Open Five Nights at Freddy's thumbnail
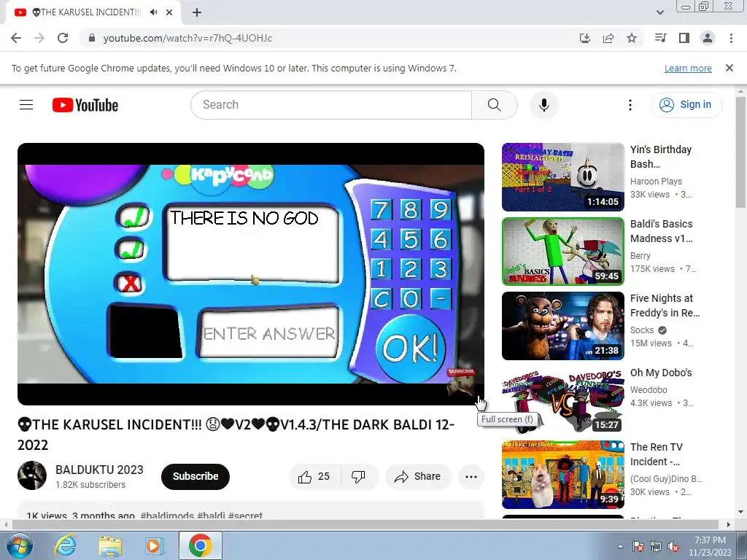747x560 pixels. click(x=562, y=326)
